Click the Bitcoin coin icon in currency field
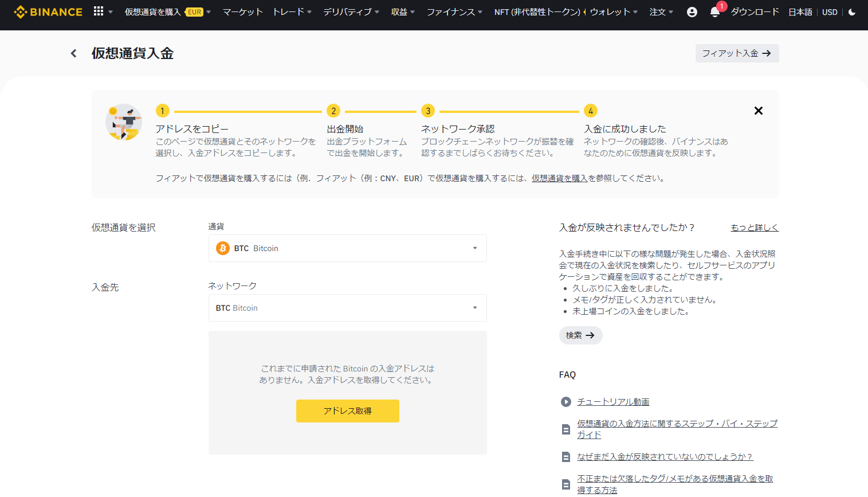868x497 pixels. 223,248
